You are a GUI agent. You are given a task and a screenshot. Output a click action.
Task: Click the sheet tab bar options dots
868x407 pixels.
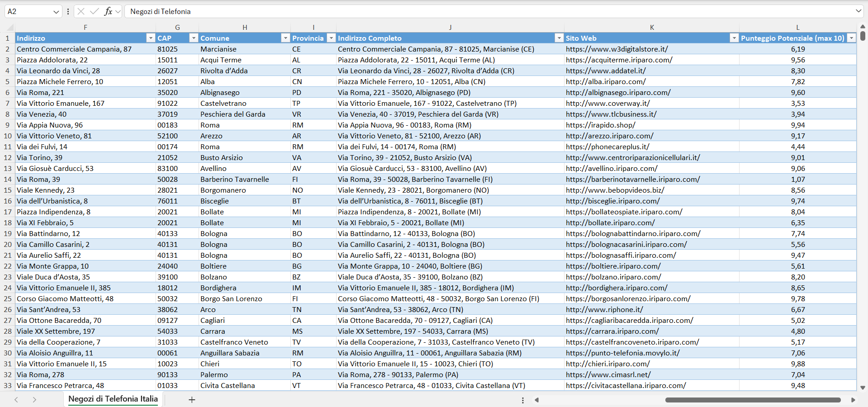click(523, 400)
